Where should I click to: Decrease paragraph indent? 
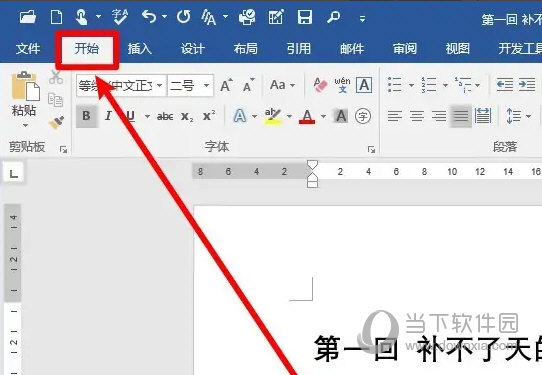click(x=505, y=85)
